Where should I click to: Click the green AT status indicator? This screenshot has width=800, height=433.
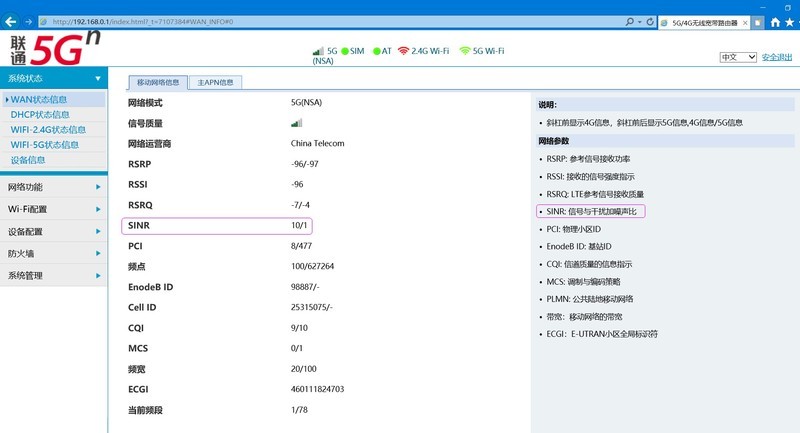[377, 51]
